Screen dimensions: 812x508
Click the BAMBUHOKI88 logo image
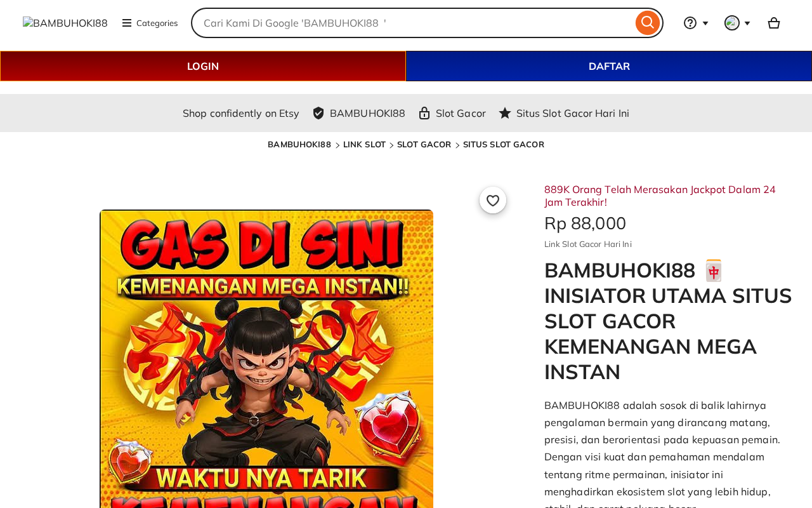[x=65, y=23]
